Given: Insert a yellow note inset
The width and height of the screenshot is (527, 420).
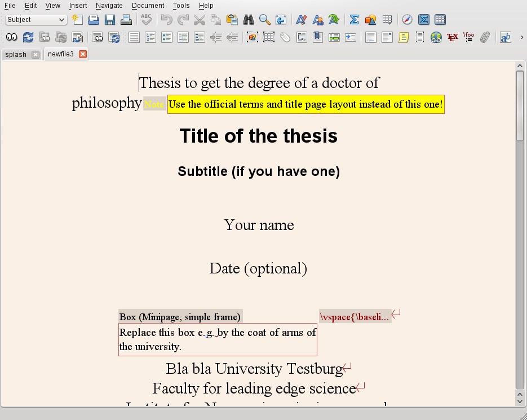Looking at the screenshot, I should click(x=403, y=37).
